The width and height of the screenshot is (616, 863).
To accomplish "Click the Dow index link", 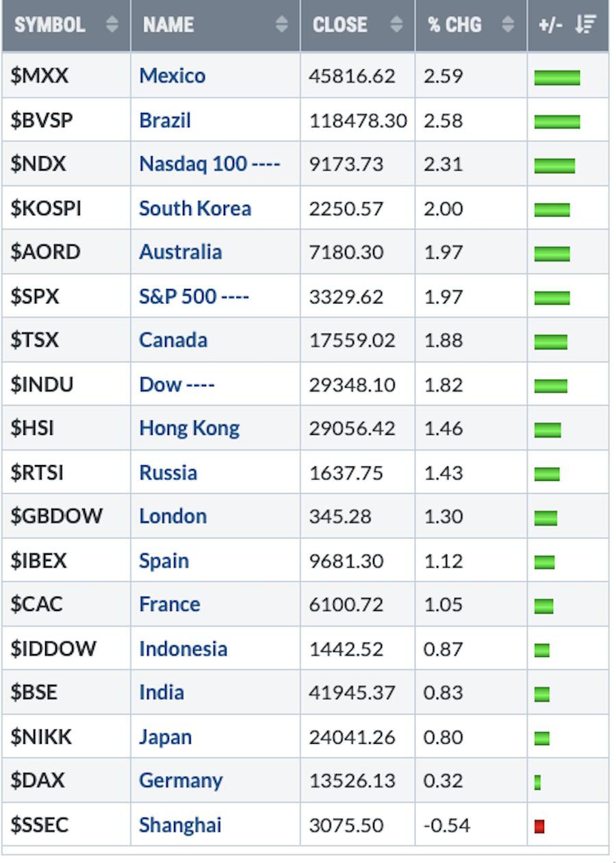I will [x=176, y=385].
